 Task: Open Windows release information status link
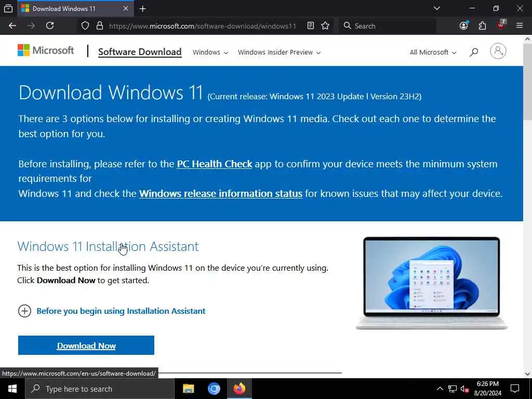tap(220, 193)
